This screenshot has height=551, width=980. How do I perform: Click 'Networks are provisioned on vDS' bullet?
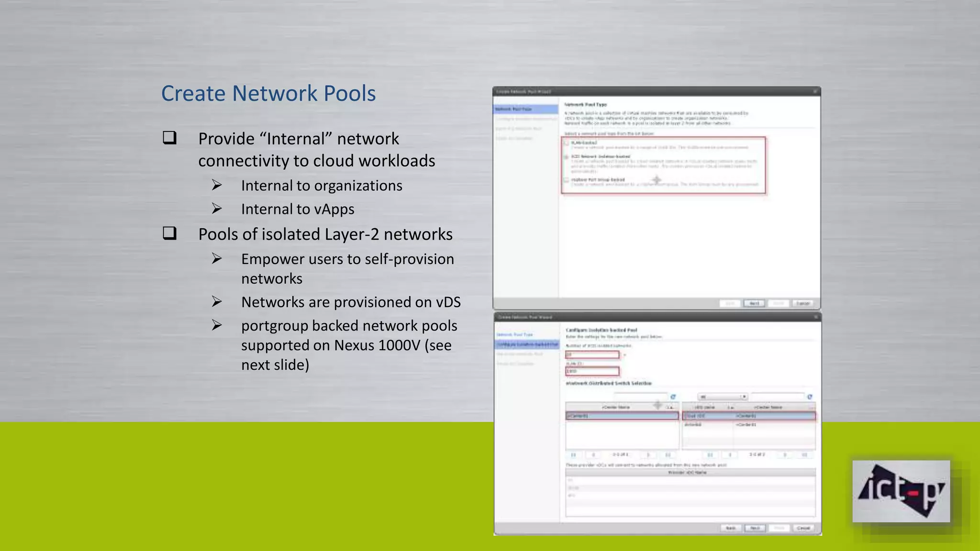pos(351,302)
